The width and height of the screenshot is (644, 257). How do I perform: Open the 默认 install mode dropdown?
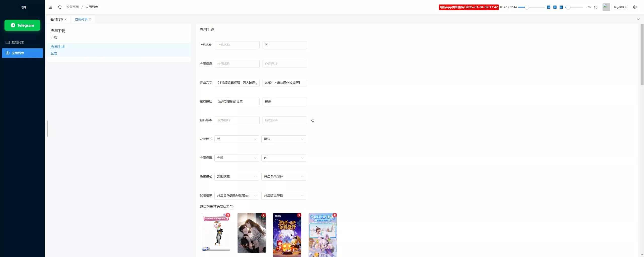coord(284,139)
